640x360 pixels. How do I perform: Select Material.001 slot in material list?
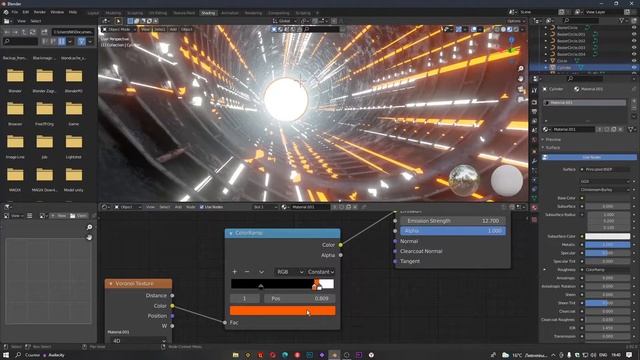click(x=584, y=103)
